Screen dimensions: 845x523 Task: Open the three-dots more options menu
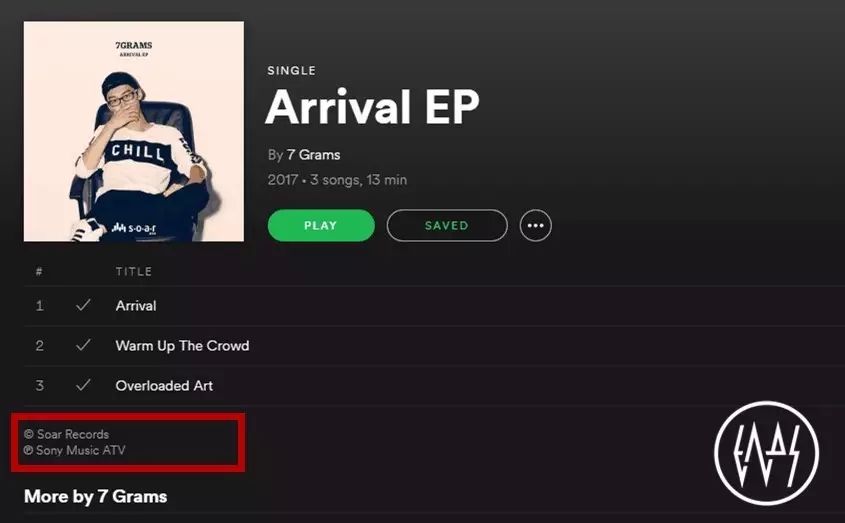tap(536, 225)
